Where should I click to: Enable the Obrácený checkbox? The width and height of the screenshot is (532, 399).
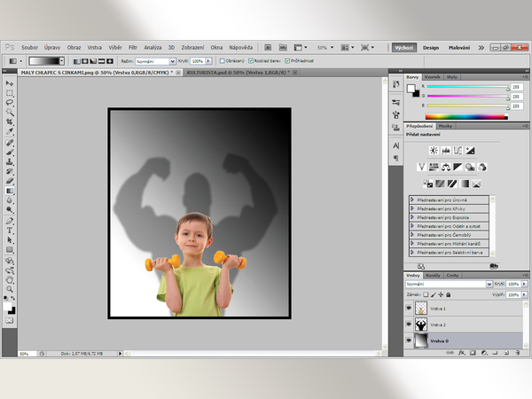click(x=223, y=60)
